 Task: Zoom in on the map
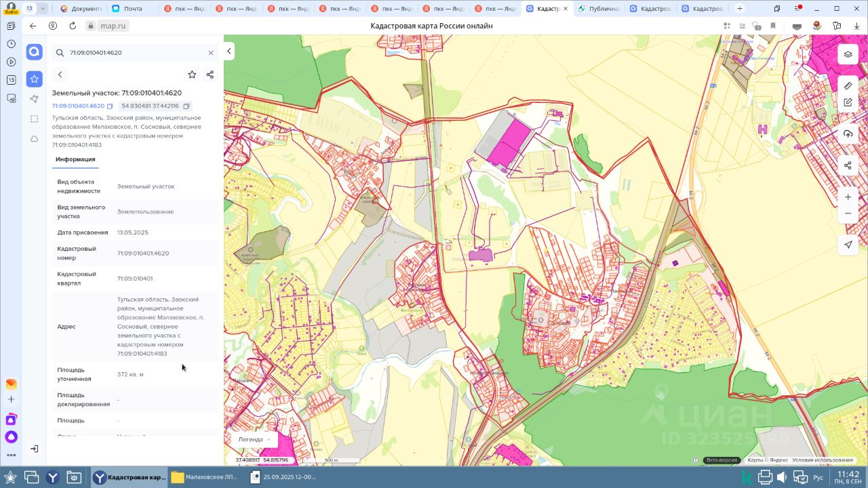[848, 197]
